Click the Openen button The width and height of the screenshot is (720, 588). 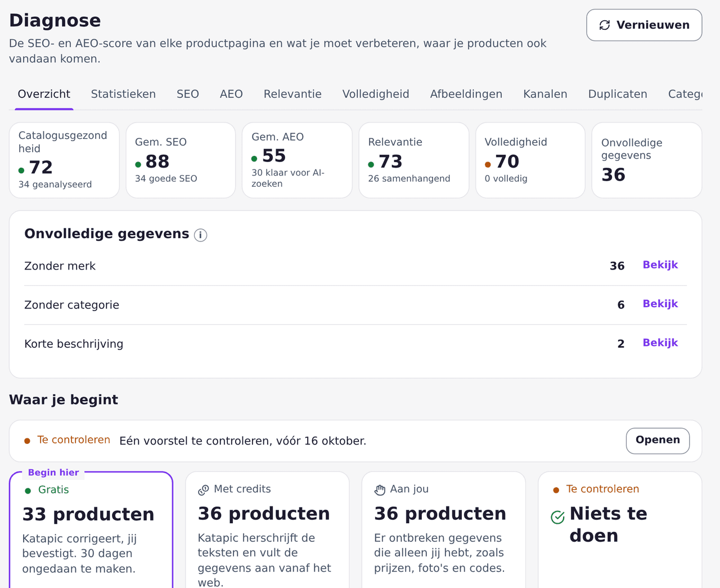click(x=658, y=441)
